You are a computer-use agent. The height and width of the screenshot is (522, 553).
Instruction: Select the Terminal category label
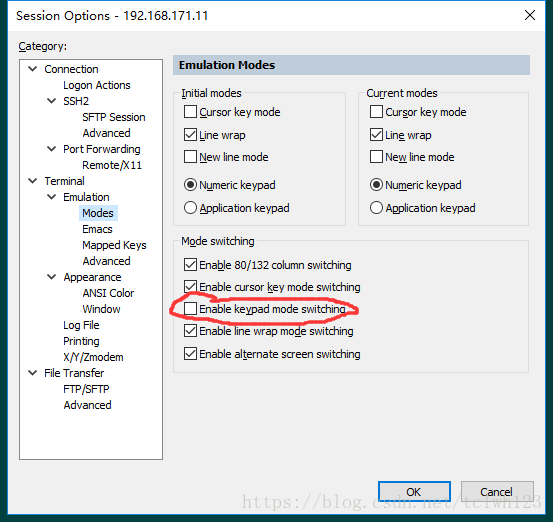coord(64,181)
